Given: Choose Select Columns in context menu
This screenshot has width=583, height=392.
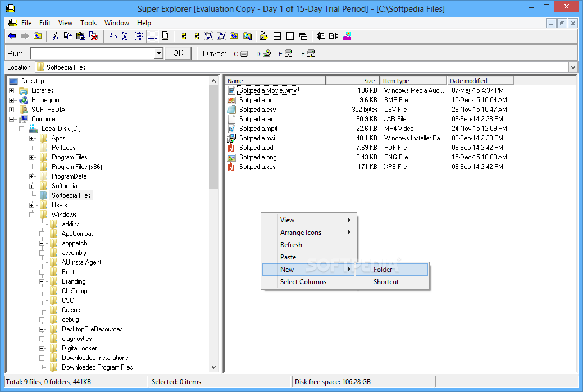Looking at the screenshot, I should click(308, 282).
